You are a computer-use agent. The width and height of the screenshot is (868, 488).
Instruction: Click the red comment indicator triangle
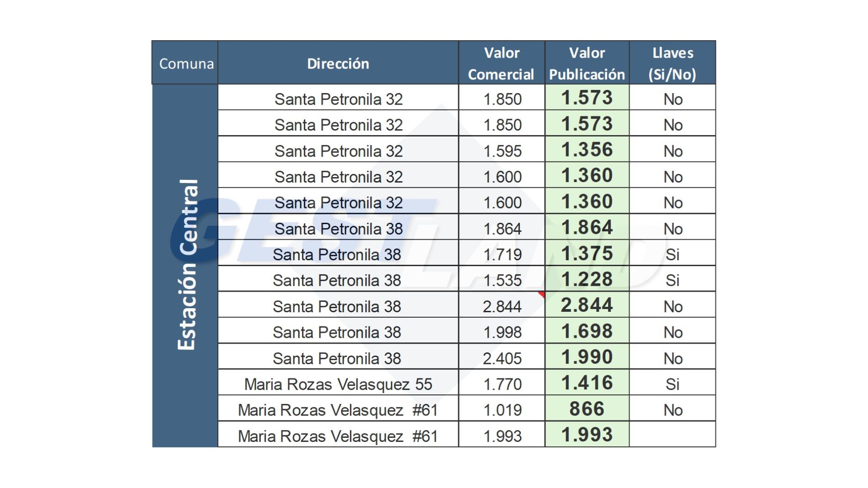(541, 294)
